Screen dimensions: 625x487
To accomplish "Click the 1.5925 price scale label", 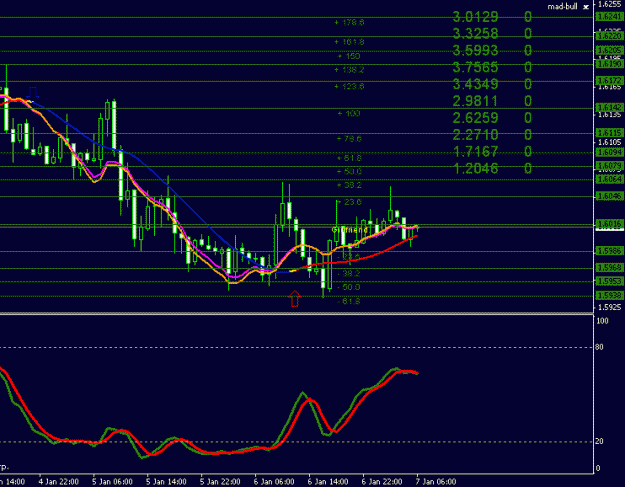I will point(609,307).
